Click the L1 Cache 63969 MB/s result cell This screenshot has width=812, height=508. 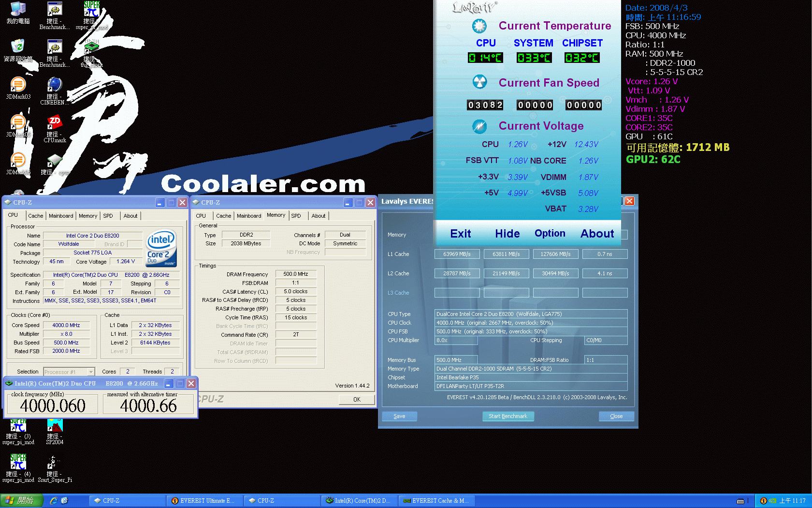tap(457, 254)
